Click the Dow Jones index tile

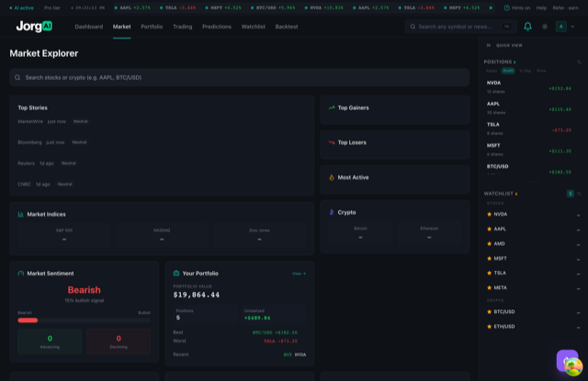point(259,235)
